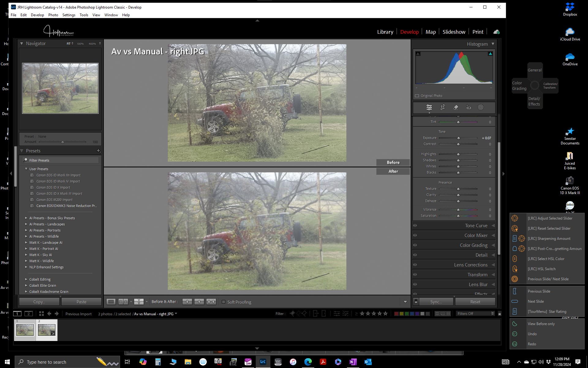Toggle the highlight clipping indicator on histogram

(491, 53)
